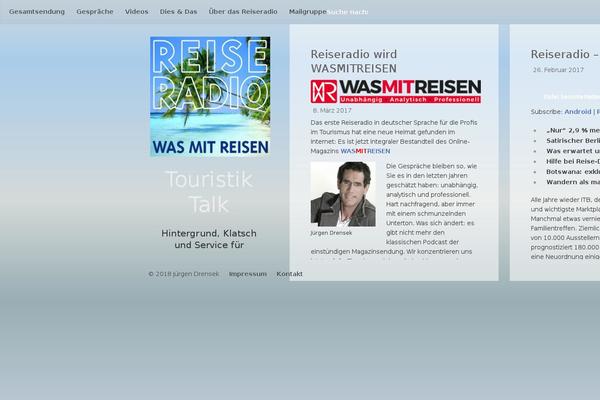Click the date 26. Februar 2017
This screenshot has width=600, height=400.
558,70
